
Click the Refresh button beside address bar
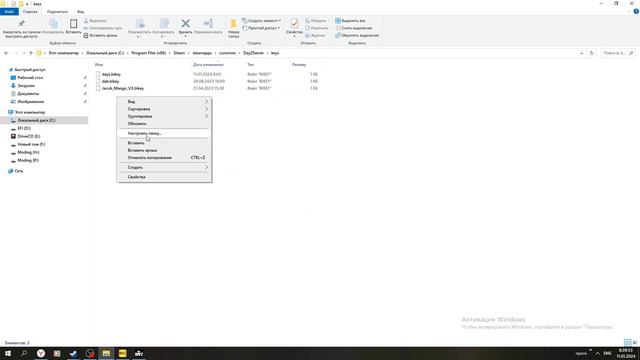pos(591,53)
